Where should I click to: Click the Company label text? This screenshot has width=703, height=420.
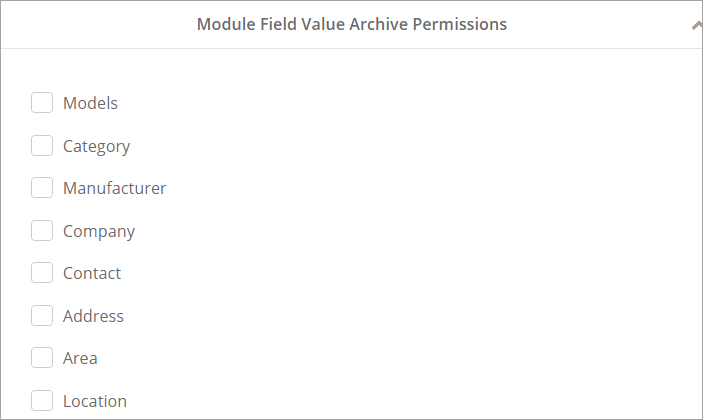pyautogui.click(x=98, y=231)
